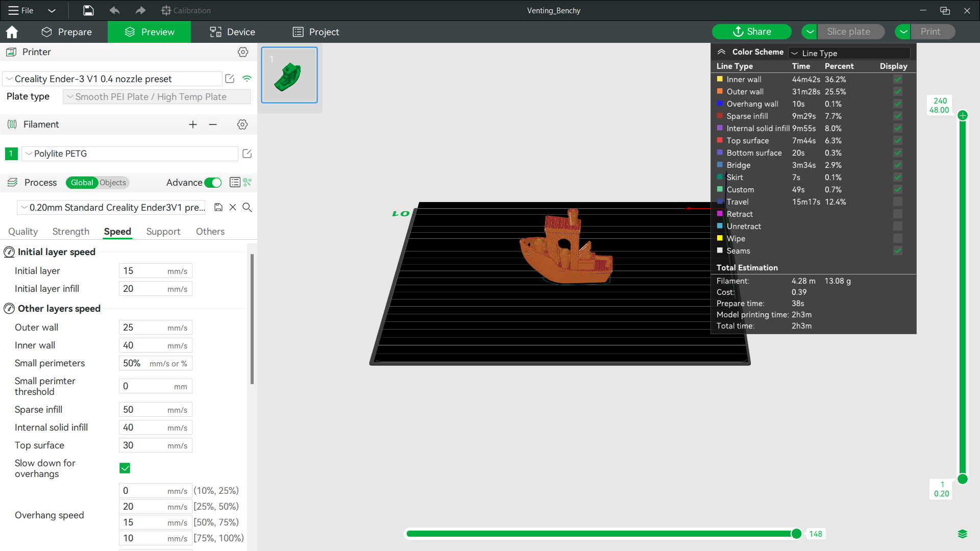
Task: Click the redo arrow icon
Action: pyautogui.click(x=140, y=10)
